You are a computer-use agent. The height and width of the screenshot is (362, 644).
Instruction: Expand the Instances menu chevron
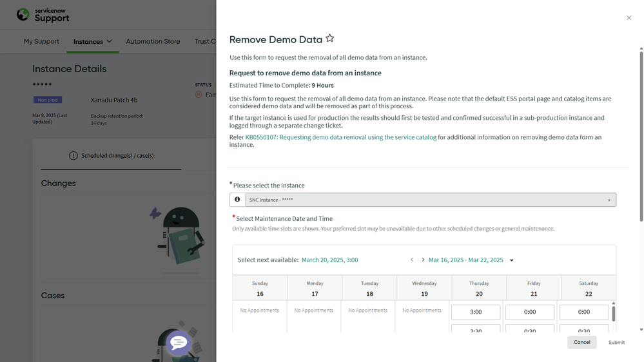click(x=109, y=41)
